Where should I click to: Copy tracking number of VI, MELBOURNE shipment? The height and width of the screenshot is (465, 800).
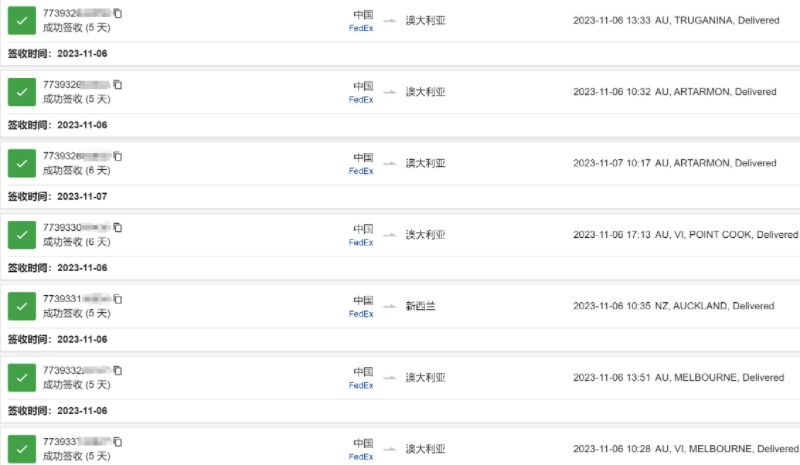coord(118,442)
